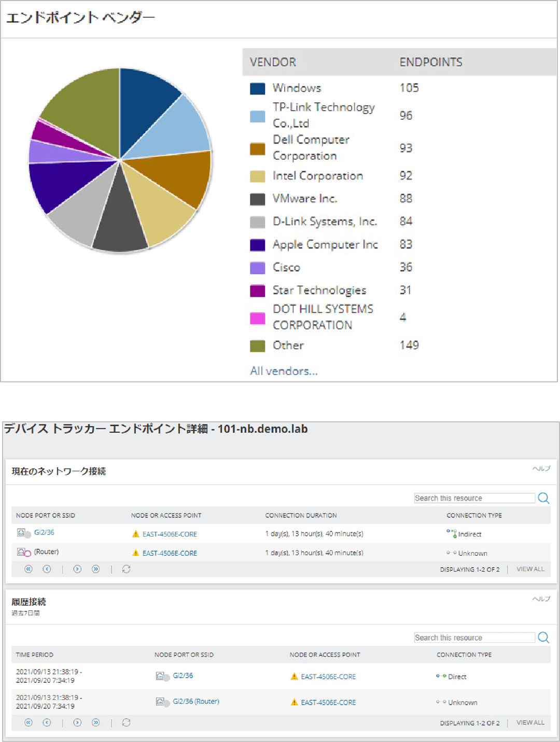Viewport: 560px width, 742px height.
Task: Click the CONNECTION DURATION column header
Action: click(301, 515)
